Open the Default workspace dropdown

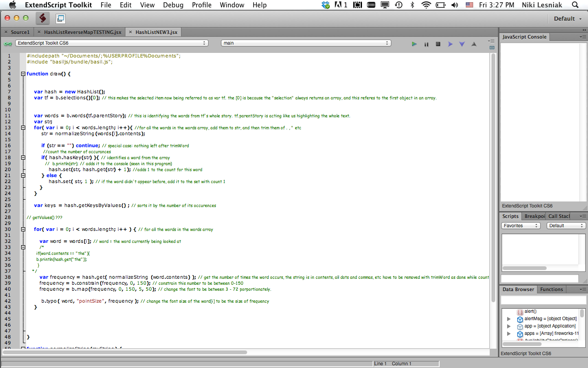568,19
